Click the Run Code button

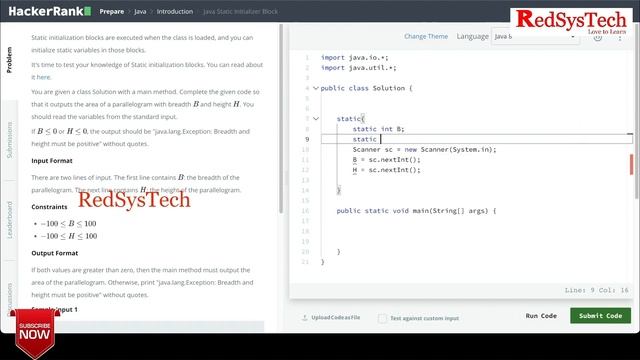541,316
